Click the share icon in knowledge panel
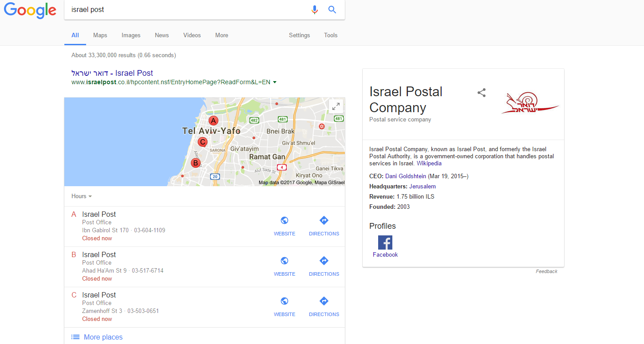 coord(482,93)
